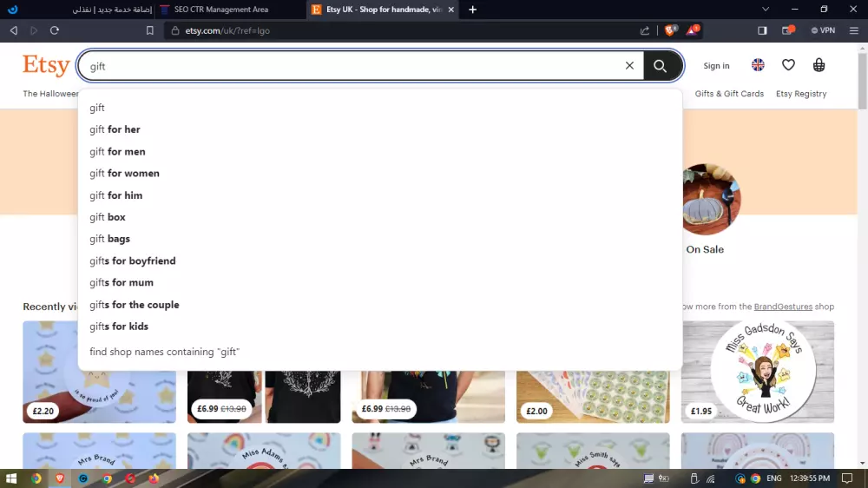Screen dimensions: 868x488
Task: Open the shopping basket
Action: coord(819,65)
